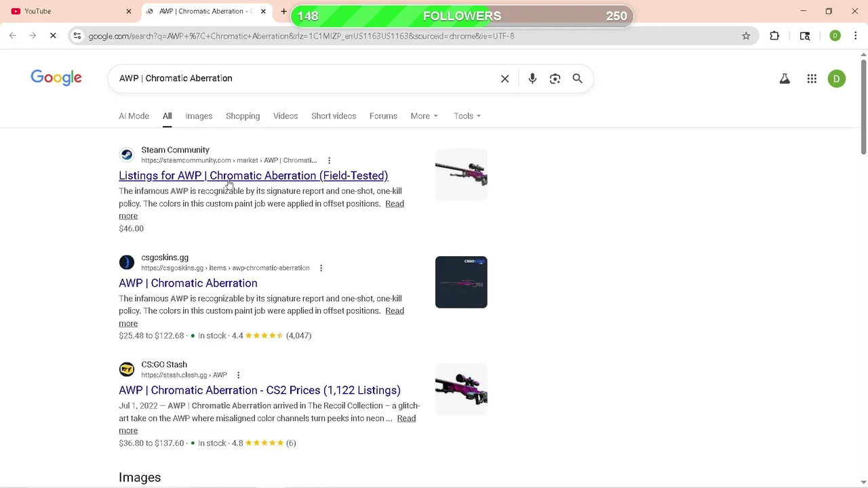Switch to the YouTube tab
This screenshot has width=868, height=488.
click(71, 11)
